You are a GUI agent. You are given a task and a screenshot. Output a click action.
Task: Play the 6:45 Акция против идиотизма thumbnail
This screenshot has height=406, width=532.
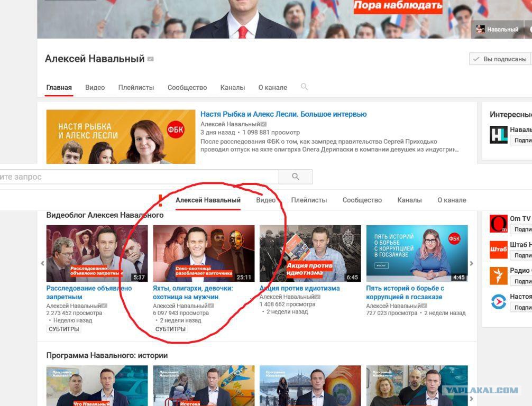310,253
